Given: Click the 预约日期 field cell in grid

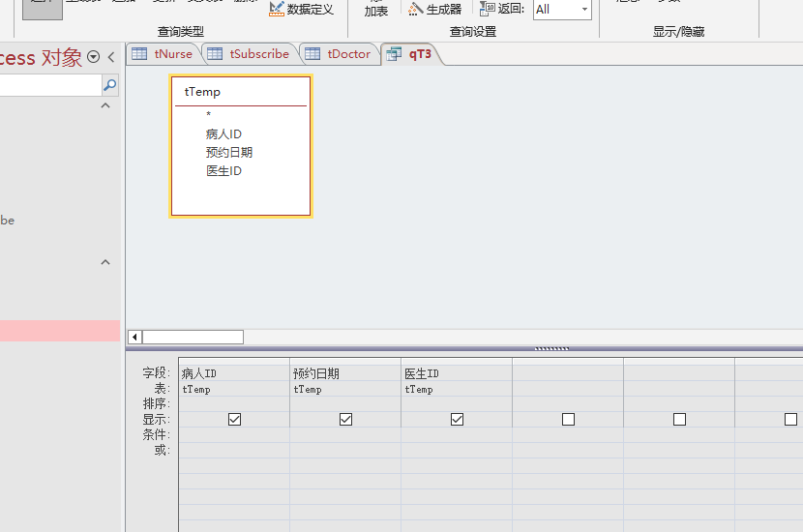Looking at the screenshot, I should (345, 373).
